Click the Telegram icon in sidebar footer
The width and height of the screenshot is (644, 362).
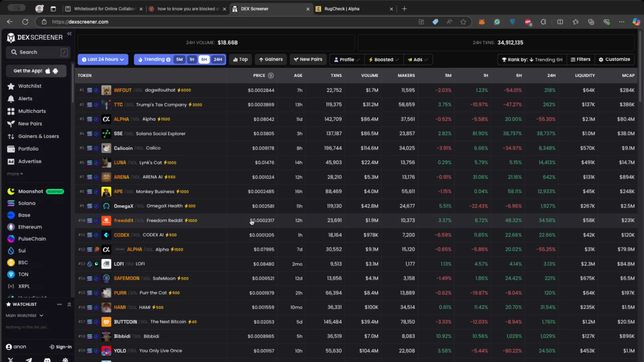[x=29, y=360]
